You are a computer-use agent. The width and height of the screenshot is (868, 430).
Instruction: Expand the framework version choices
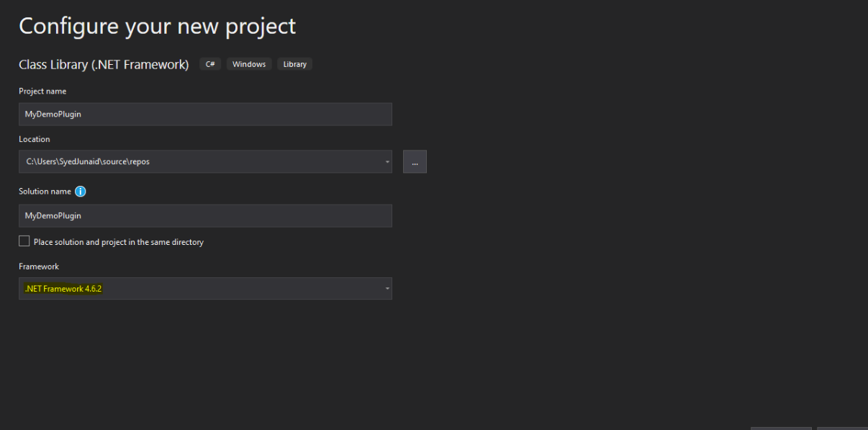(386, 288)
